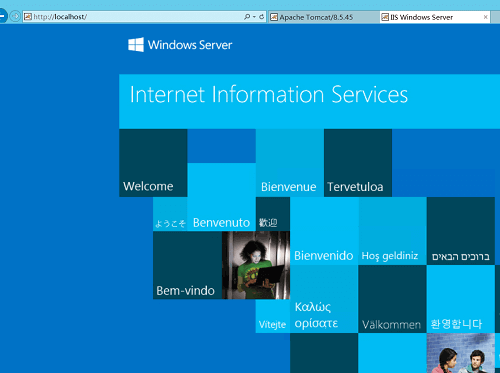Click the Bem-vindo tile
This screenshot has height=373, width=500.
tap(188, 265)
